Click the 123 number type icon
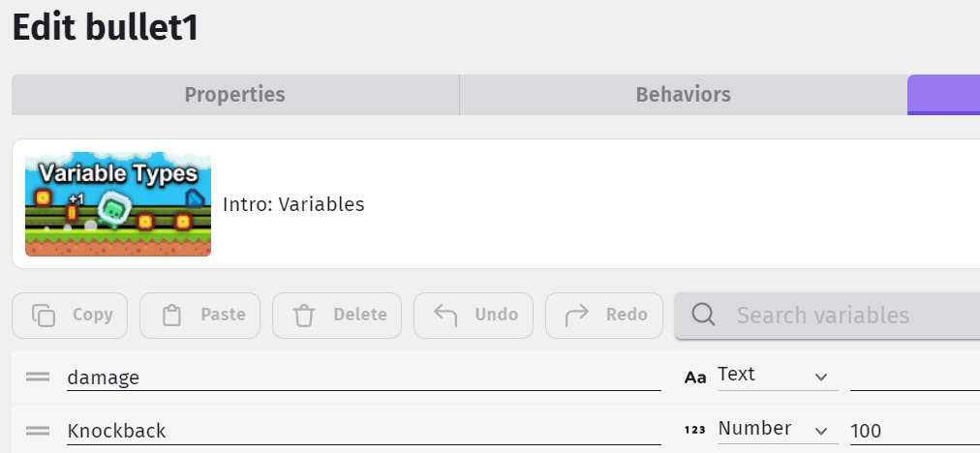 pyautogui.click(x=695, y=430)
